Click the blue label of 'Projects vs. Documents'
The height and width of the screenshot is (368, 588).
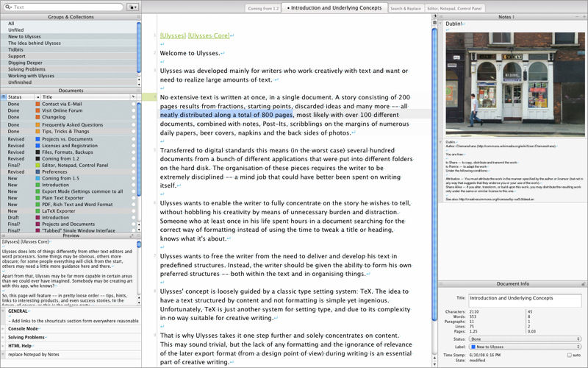tap(37, 139)
